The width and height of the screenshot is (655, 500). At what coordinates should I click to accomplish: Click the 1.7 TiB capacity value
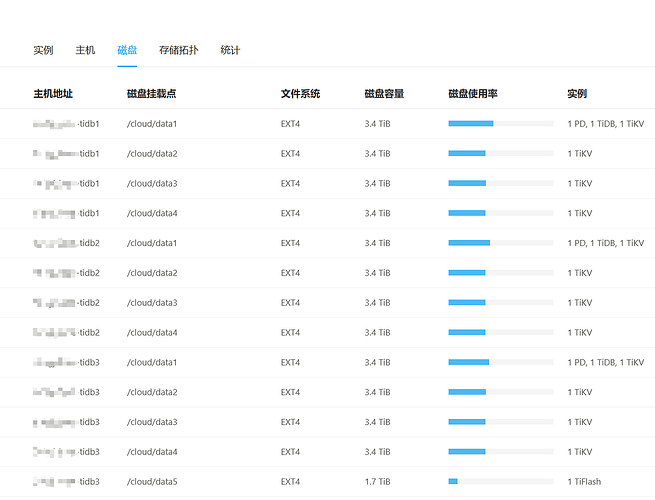pos(377,482)
